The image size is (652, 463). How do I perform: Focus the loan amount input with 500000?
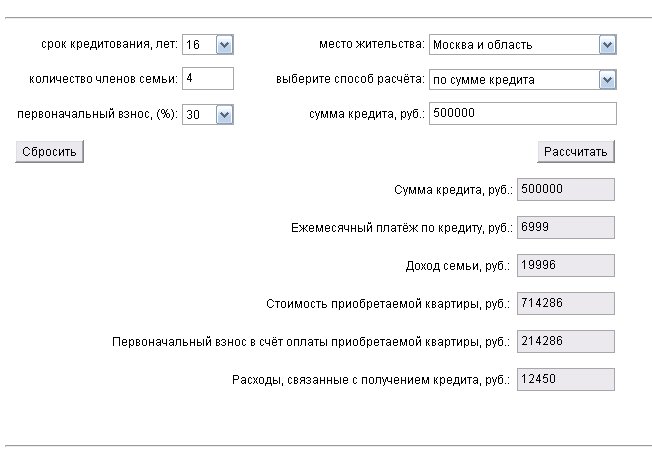(x=522, y=114)
